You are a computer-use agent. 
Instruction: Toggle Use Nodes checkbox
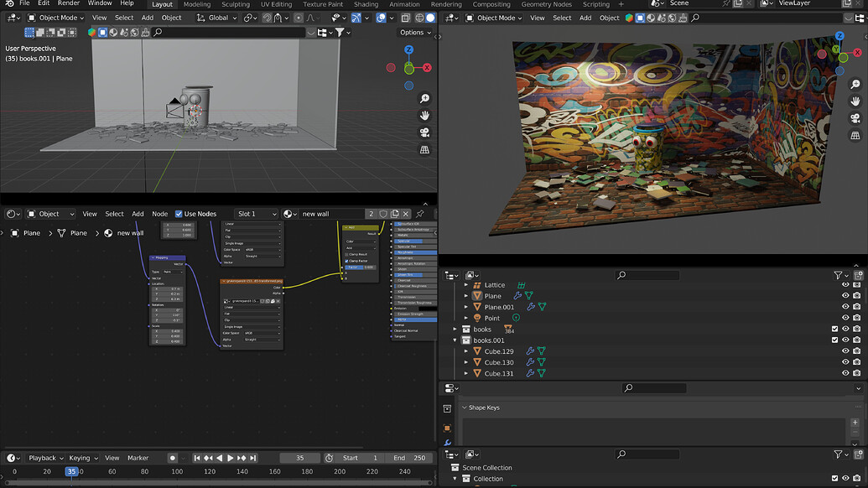pyautogui.click(x=179, y=214)
